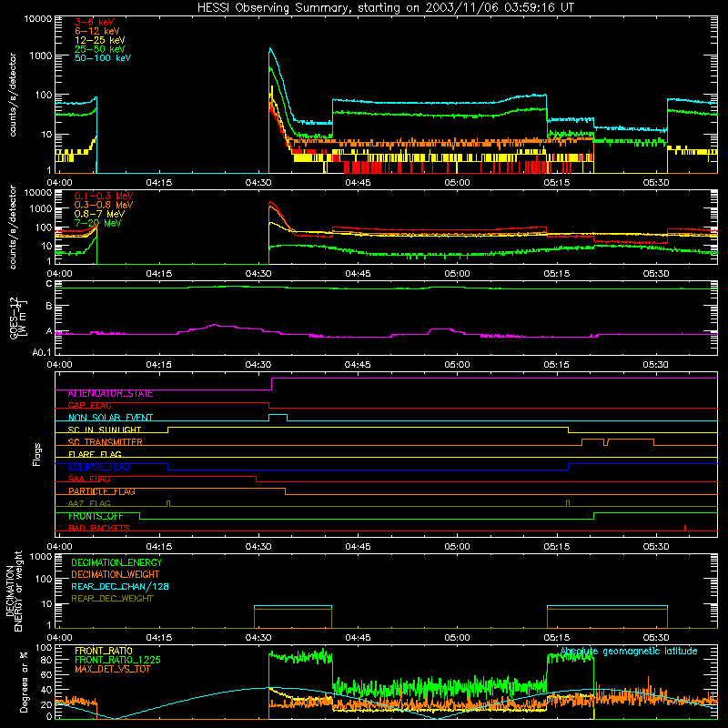Click the MAX_DET_VS_TOT legend entry
The width and height of the screenshot is (728, 728).
coord(113,669)
